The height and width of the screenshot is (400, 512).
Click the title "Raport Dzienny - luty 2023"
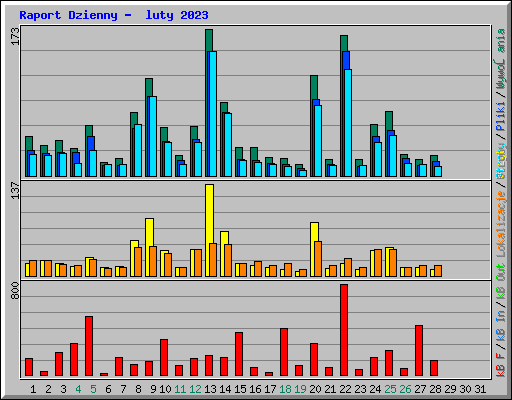click(114, 15)
